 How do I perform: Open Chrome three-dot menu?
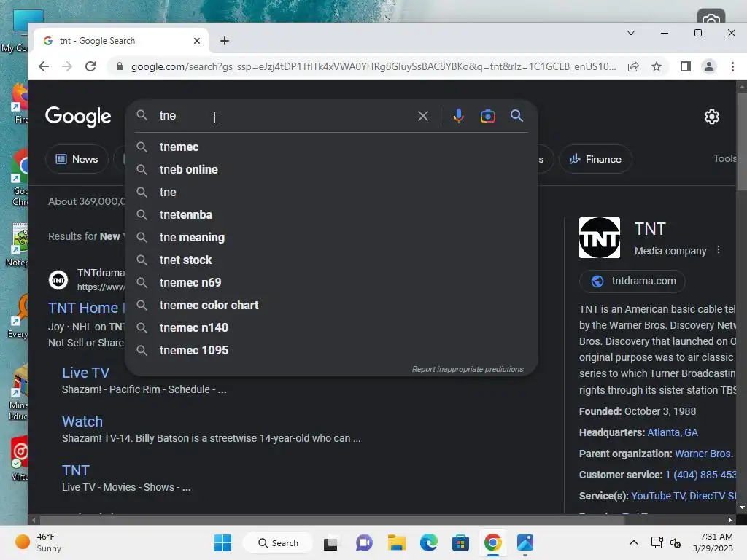(x=732, y=66)
